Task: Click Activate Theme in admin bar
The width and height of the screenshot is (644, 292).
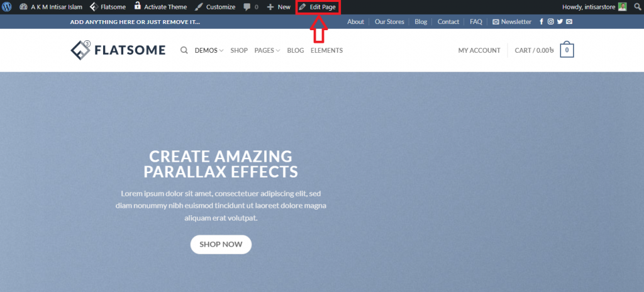Action: [160, 7]
